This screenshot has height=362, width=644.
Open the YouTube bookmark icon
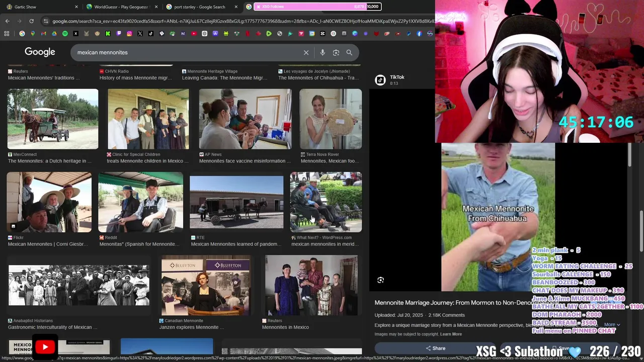point(194,34)
